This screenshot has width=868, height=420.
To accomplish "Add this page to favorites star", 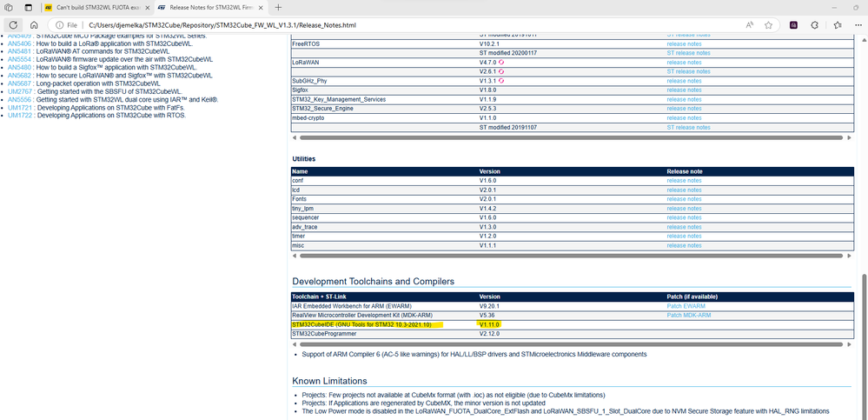I will (768, 25).
